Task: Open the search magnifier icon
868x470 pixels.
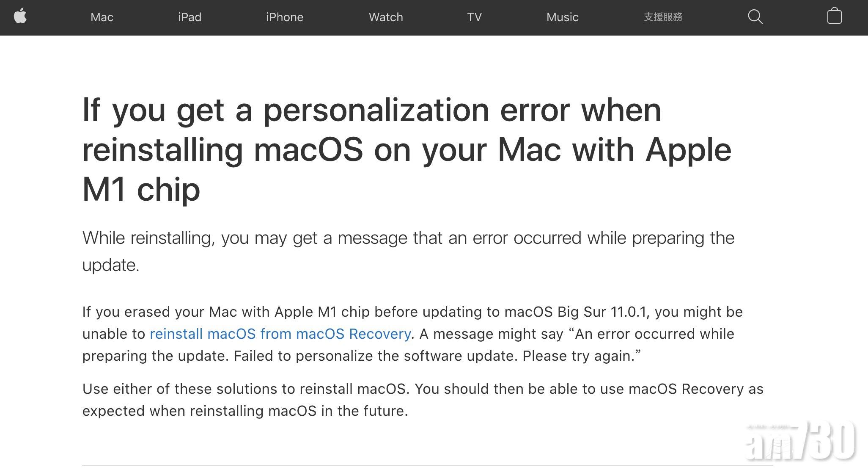Action: click(755, 17)
